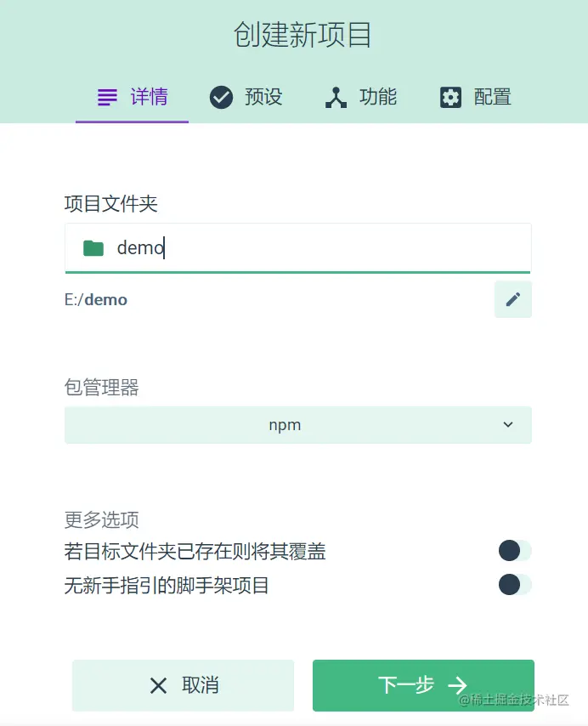This screenshot has height=726, width=588.
Task: Click the 配置 gear icon
Action: pyautogui.click(x=450, y=97)
